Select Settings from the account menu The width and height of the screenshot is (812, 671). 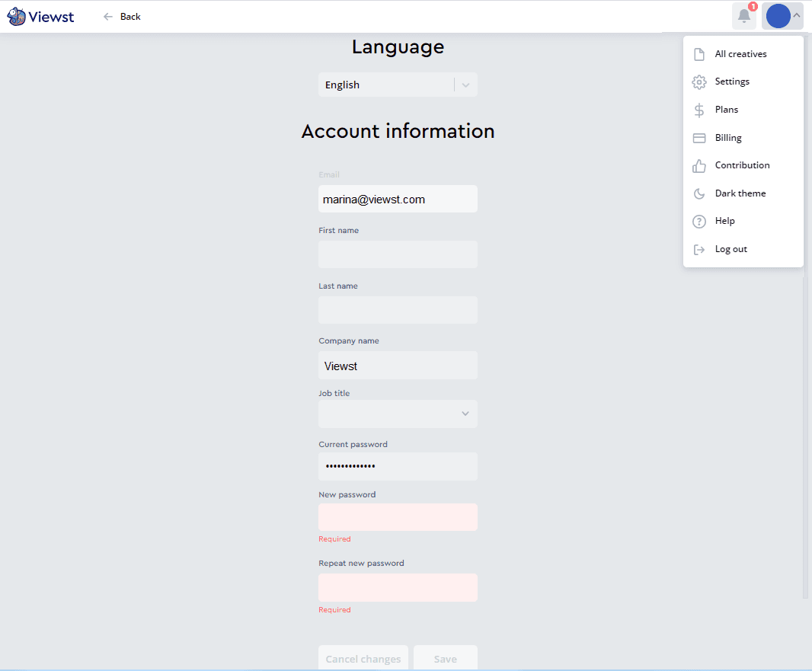(x=732, y=81)
